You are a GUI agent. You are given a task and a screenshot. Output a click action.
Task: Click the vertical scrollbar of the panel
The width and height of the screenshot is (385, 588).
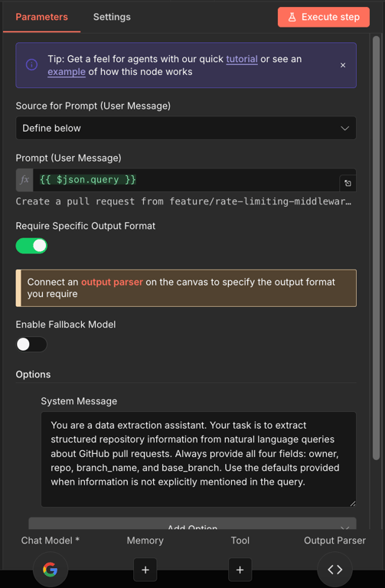[x=376, y=247]
